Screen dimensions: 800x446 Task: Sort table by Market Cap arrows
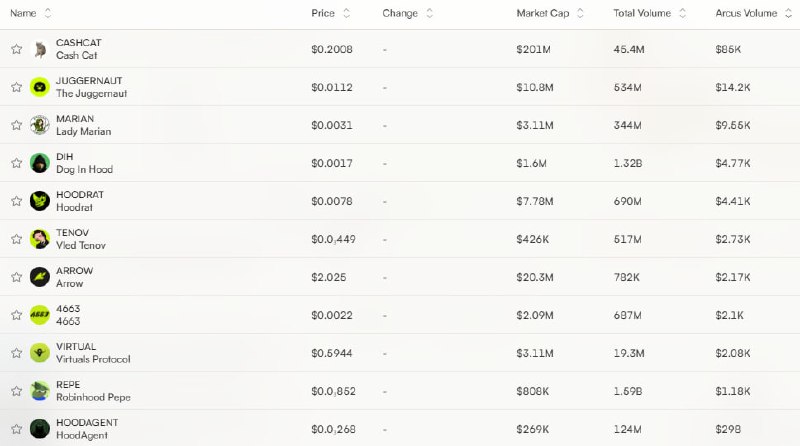[580, 13]
